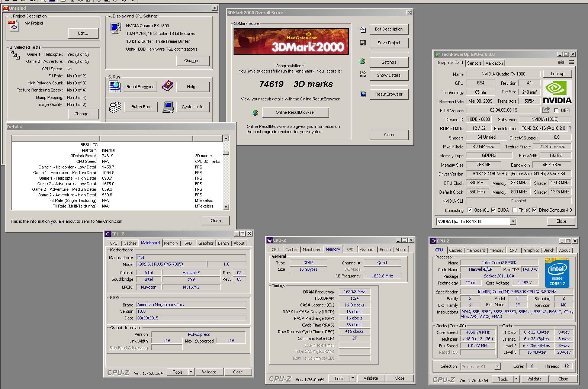Open SPD tab in Mainboard CPU-Z window
This screenshot has width=588, height=389.
coord(188,243)
